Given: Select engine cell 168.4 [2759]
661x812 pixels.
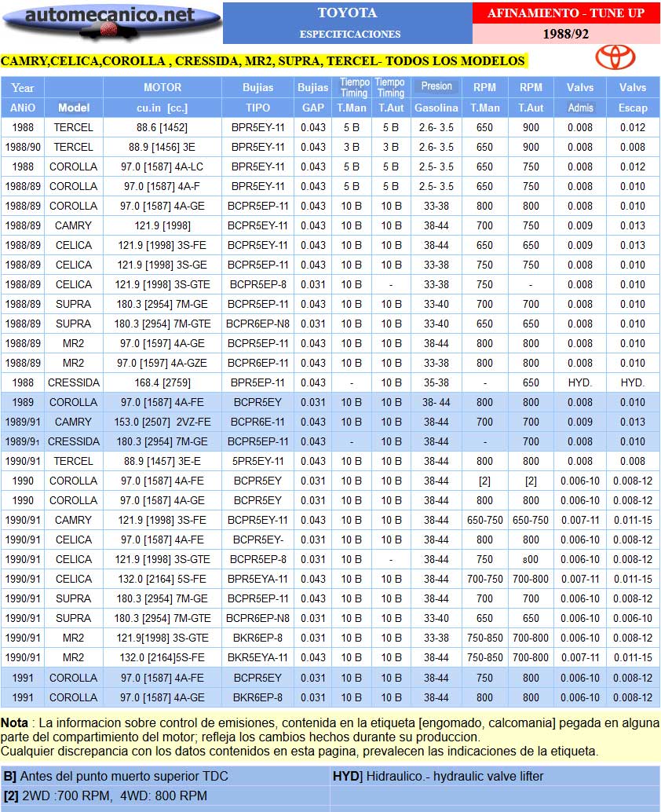Looking at the screenshot, I should [163, 382].
